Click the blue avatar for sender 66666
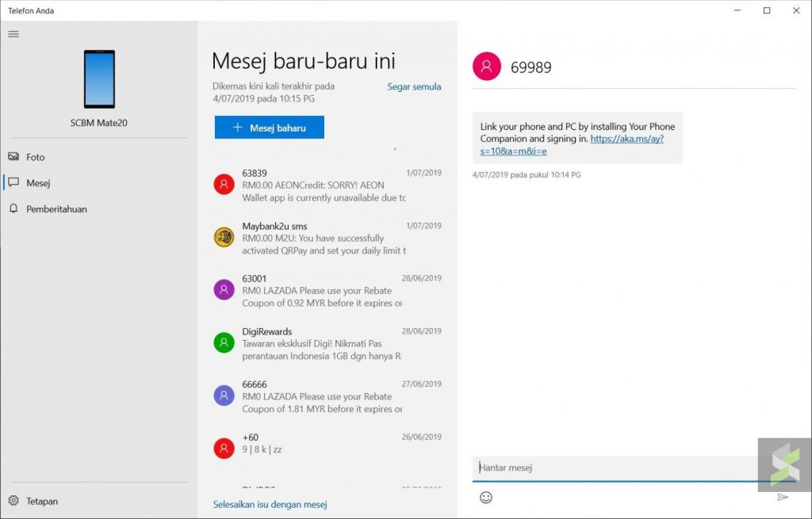This screenshot has width=812, height=519. 224,395
